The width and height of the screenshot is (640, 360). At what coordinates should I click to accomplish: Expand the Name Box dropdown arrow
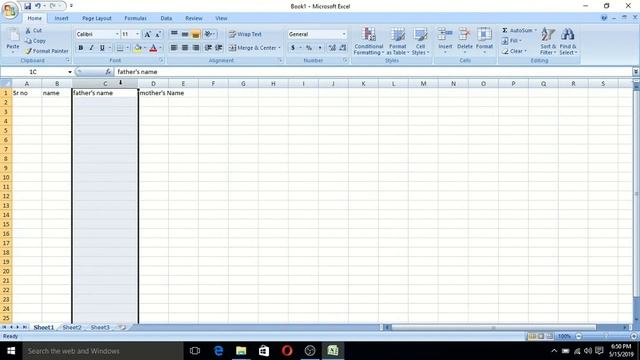(x=70, y=72)
